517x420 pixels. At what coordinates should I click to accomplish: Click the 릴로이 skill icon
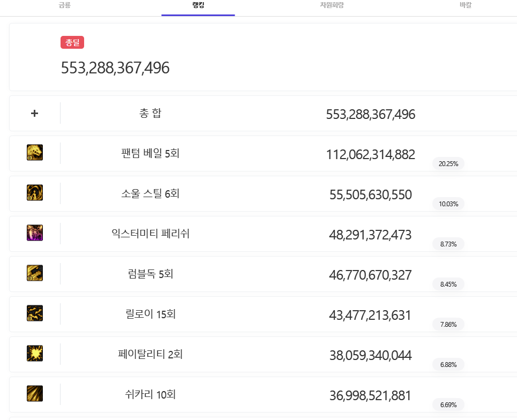[35, 313]
